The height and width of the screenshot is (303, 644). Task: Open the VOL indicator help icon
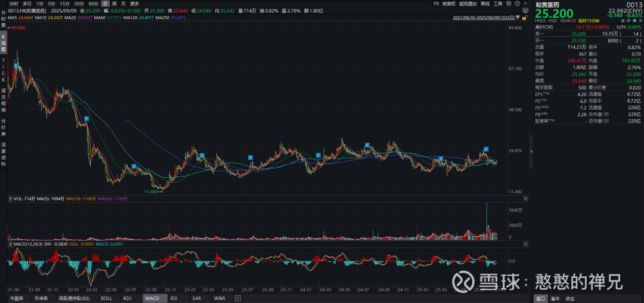click(x=10, y=198)
